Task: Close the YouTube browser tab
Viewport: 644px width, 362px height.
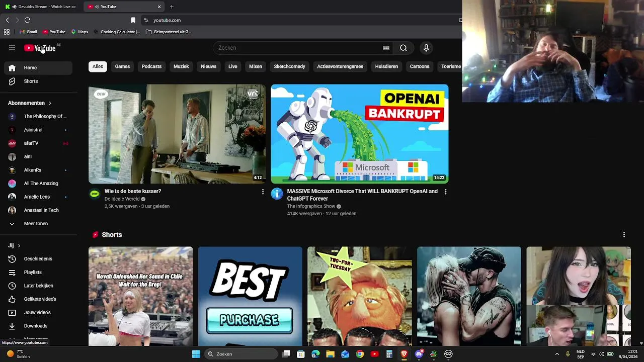Action: pos(159,7)
